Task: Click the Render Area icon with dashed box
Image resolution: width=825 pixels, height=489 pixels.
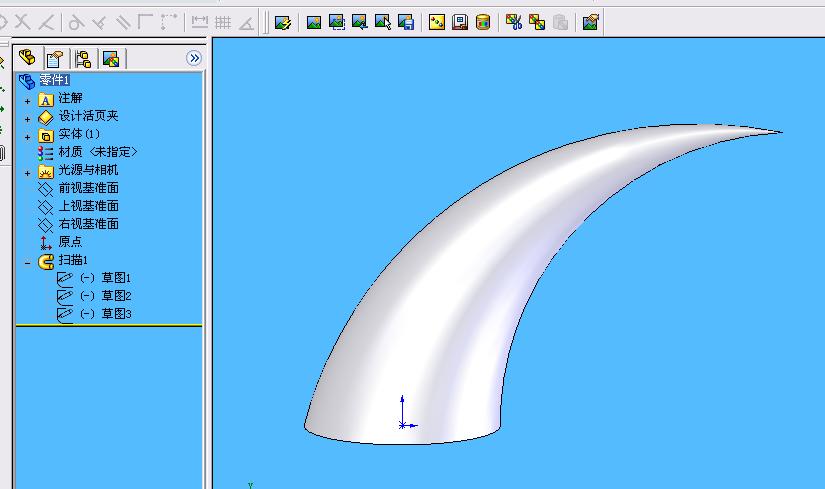Action: point(337,22)
